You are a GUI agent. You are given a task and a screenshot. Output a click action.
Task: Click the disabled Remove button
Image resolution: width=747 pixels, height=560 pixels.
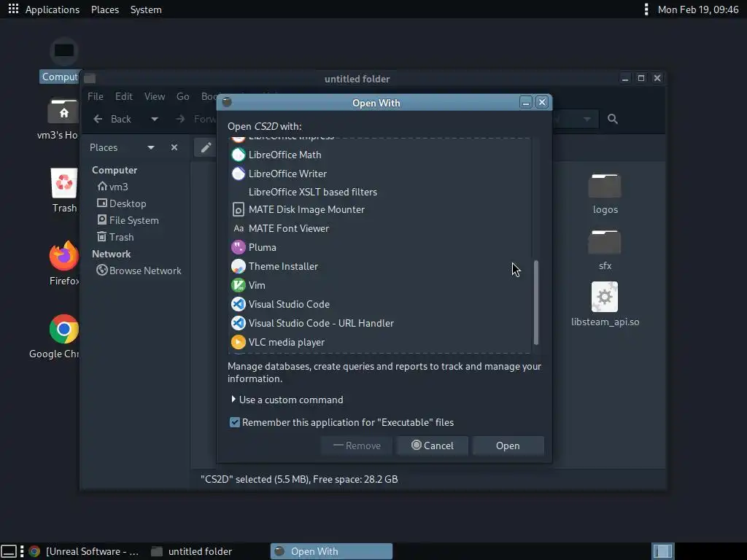click(x=357, y=446)
